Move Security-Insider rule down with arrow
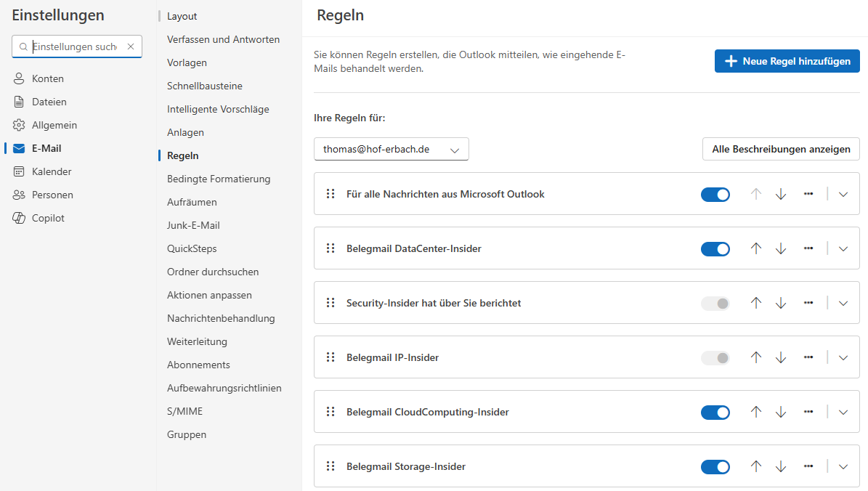 [x=781, y=303]
